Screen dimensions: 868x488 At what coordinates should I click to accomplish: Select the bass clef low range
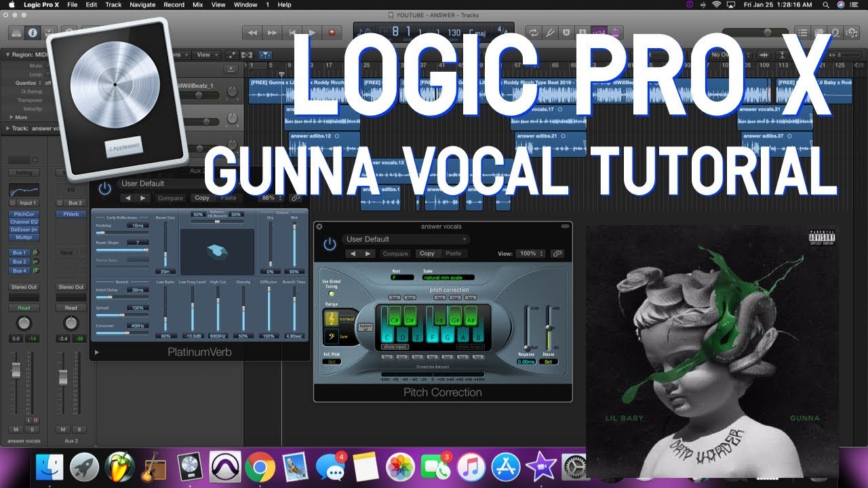tap(332, 335)
